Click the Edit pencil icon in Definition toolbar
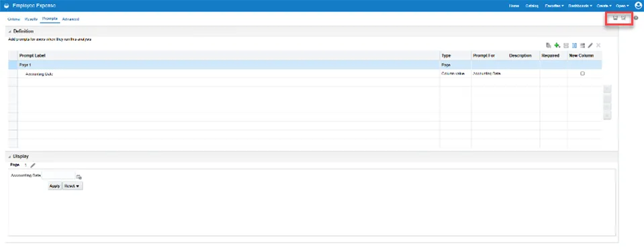 [590, 45]
